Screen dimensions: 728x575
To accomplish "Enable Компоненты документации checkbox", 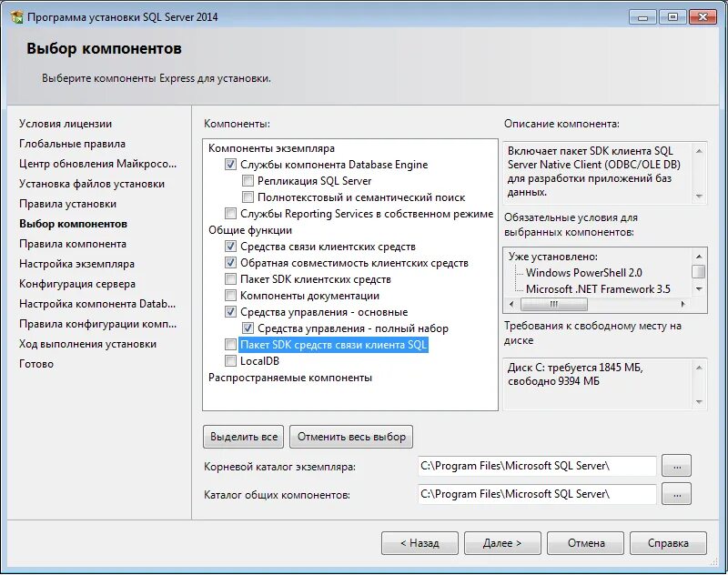I will [230, 296].
